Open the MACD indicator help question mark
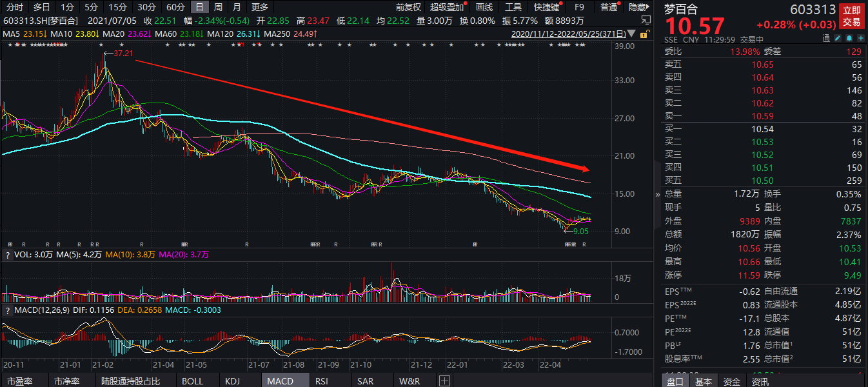 pyautogui.click(x=8, y=310)
